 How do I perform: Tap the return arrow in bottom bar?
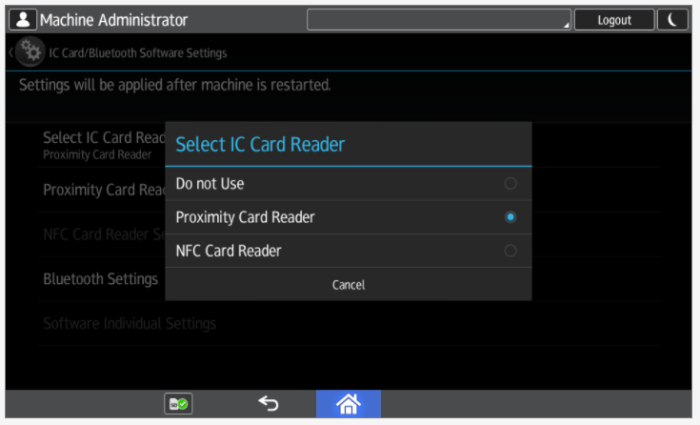[268, 404]
